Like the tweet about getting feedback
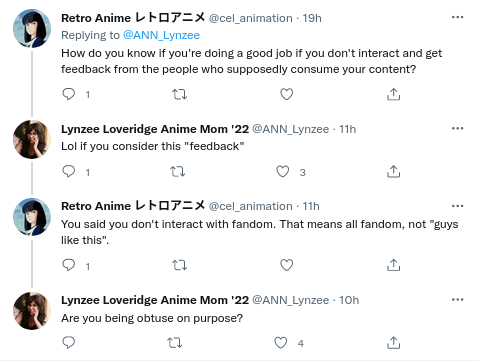478x363 pixels. pyautogui.click(x=286, y=94)
